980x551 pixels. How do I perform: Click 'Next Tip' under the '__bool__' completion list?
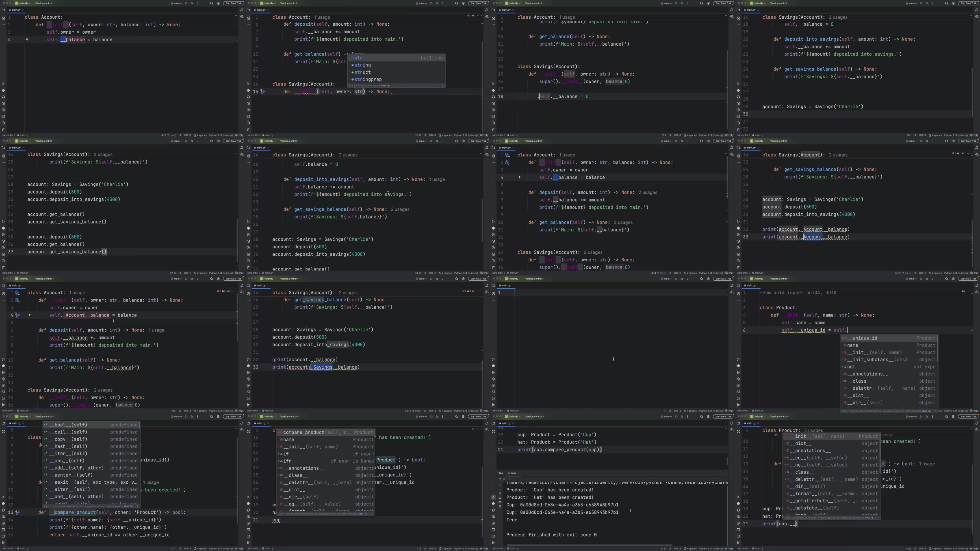click(x=129, y=506)
